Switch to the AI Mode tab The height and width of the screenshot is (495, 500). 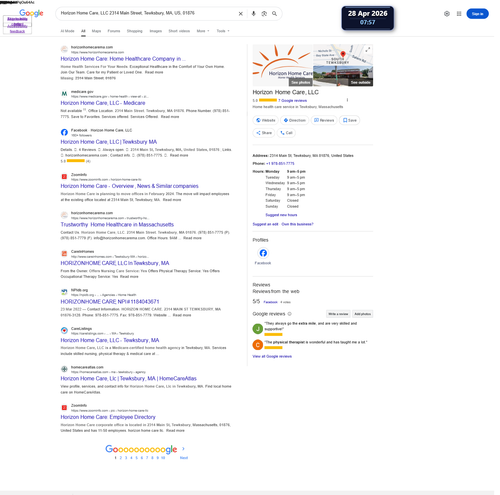(67, 31)
